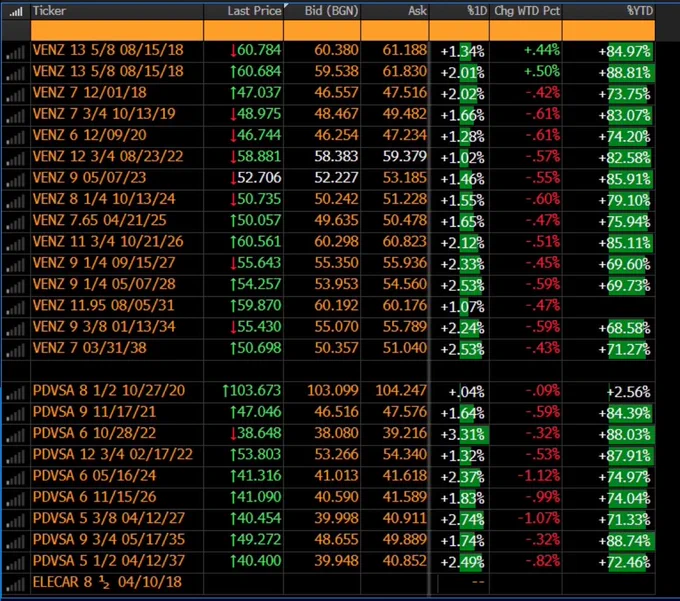Click the chart icon beside PDVSA 9 11/17/21

[x=15, y=414]
